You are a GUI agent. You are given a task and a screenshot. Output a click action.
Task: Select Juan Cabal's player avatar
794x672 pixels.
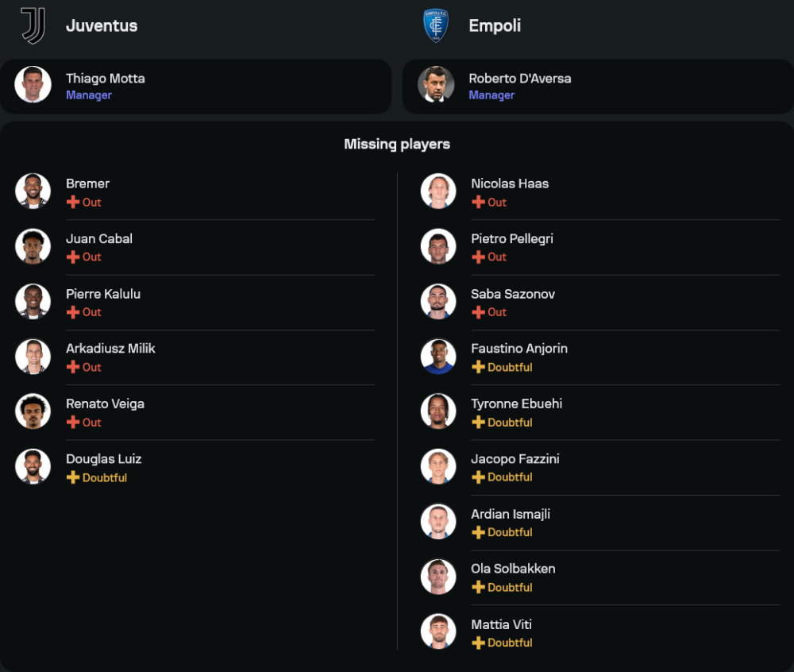coord(33,246)
